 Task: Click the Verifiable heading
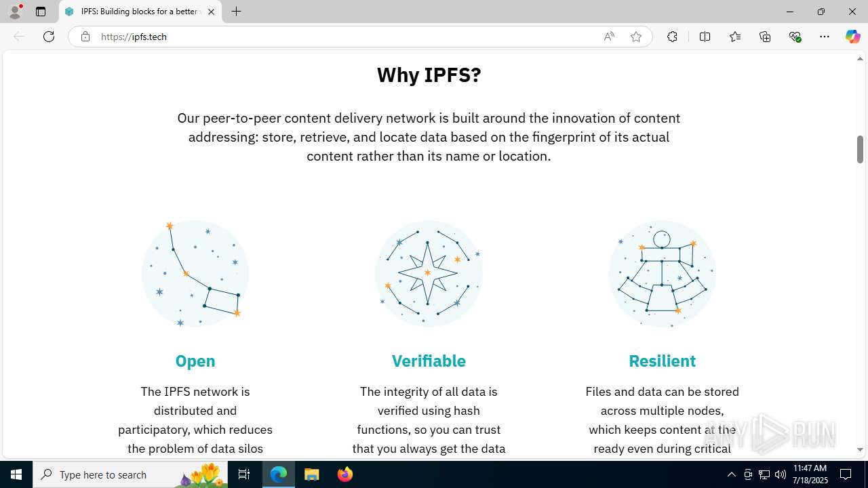[x=429, y=361]
